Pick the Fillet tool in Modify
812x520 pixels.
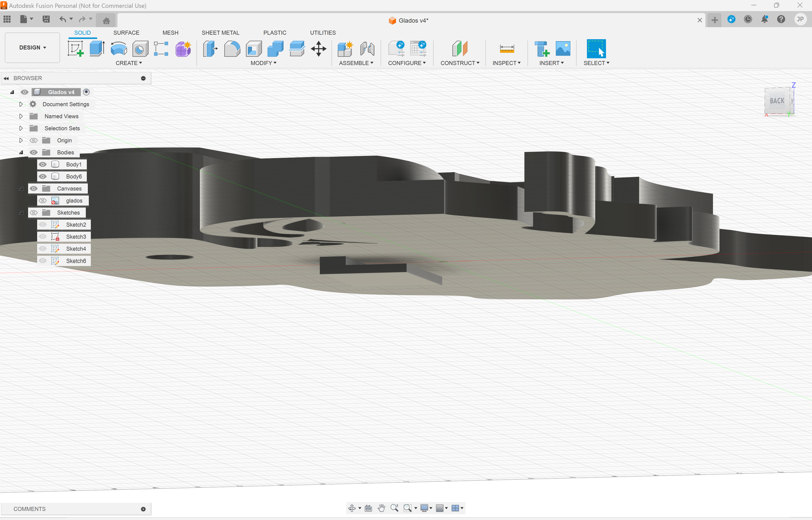(x=232, y=49)
